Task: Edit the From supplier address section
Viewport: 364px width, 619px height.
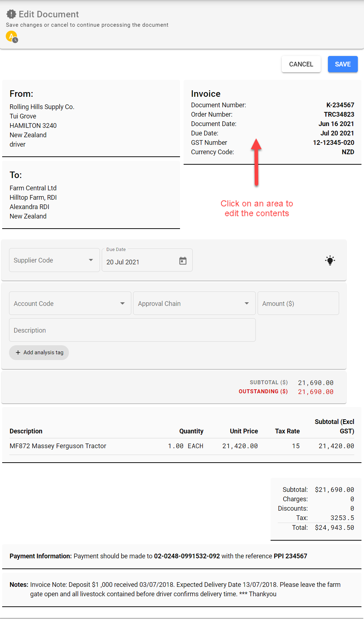Action: pos(91,119)
